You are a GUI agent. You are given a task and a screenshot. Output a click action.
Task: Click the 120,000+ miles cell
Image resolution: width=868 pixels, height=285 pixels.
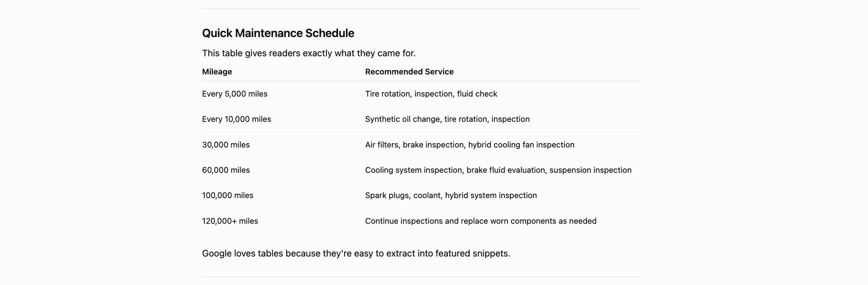[x=230, y=221]
